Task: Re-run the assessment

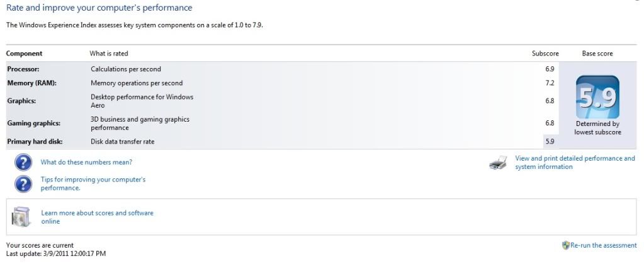Action: tap(603, 245)
